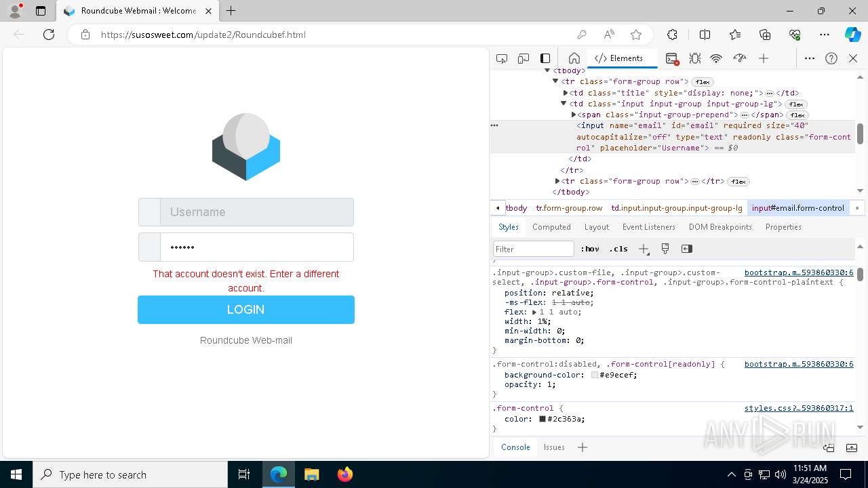The width and height of the screenshot is (868, 488).
Task: Add this page to favorites star
Action: [636, 35]
